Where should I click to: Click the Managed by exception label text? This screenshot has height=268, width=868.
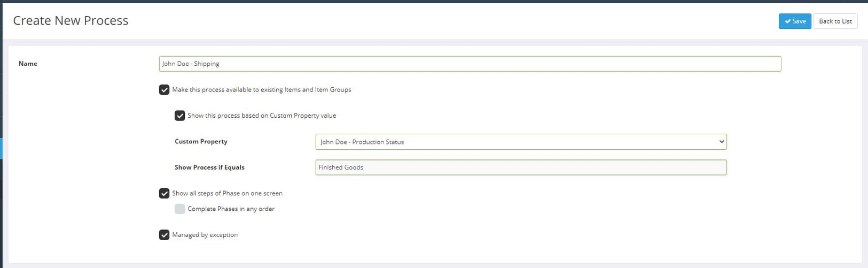(x=205, y=235)
